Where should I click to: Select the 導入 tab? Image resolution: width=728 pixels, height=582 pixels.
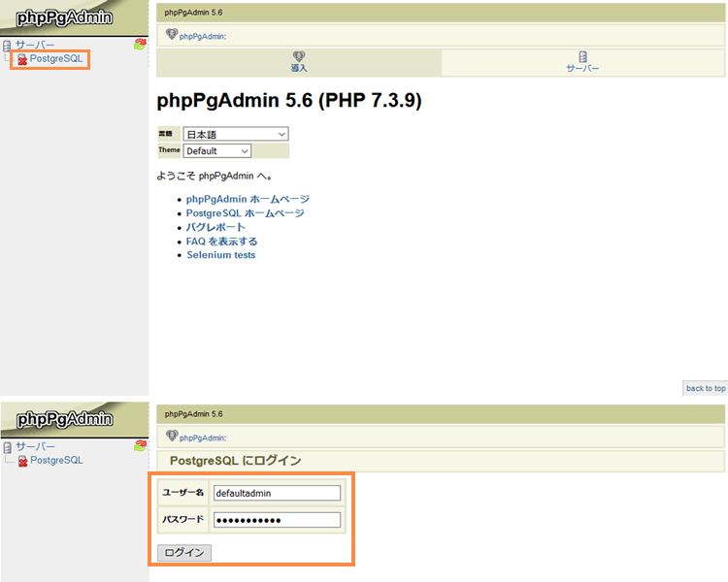pyautogui.click(x=299, y=62)
